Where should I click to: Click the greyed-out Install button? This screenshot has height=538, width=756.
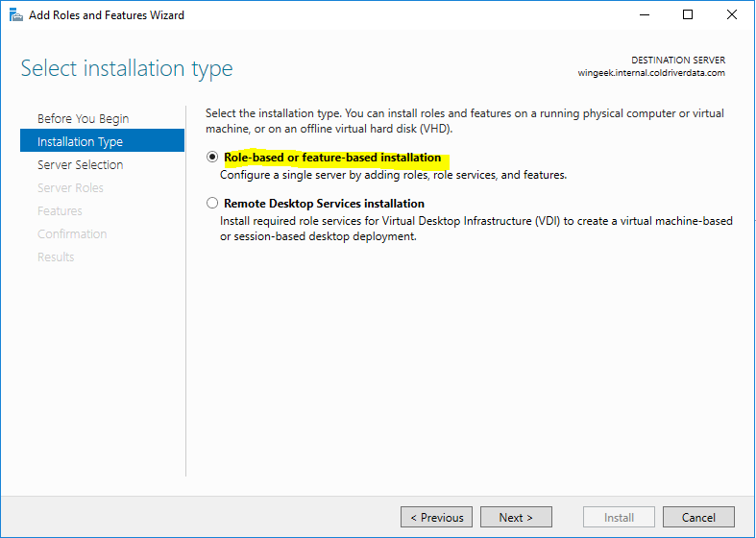coord(619,518)
